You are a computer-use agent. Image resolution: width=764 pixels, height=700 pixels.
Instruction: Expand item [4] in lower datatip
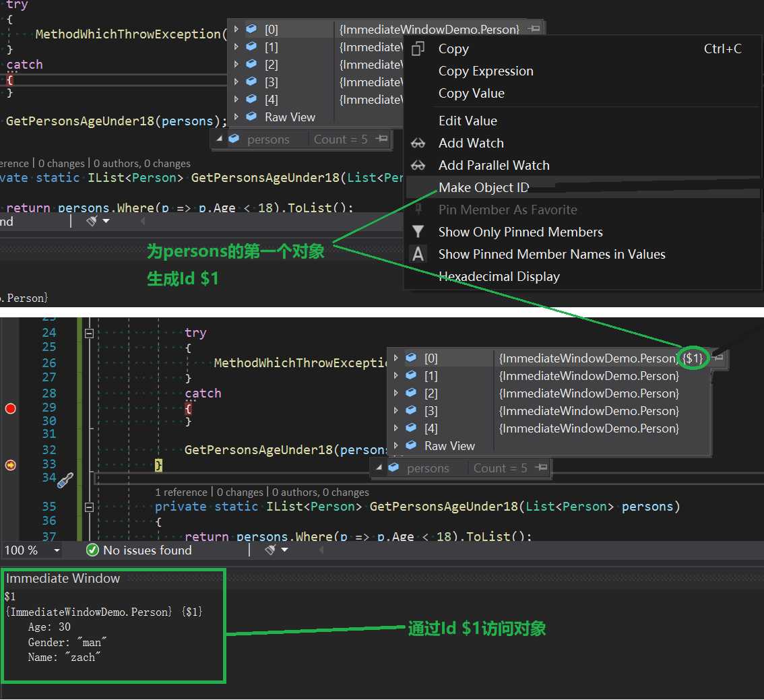[395, 428]
